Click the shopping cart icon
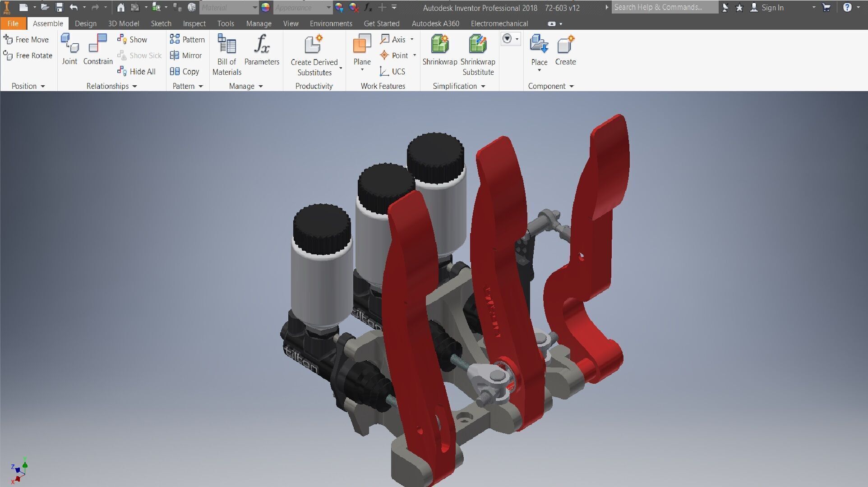Screen dimensions: 868x487 point(826,7)
